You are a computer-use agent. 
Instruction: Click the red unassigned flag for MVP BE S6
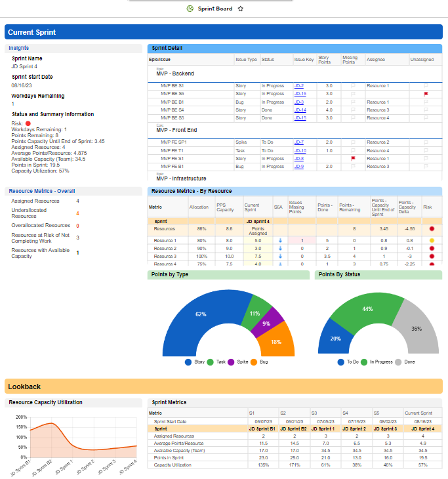click(426, 94)
